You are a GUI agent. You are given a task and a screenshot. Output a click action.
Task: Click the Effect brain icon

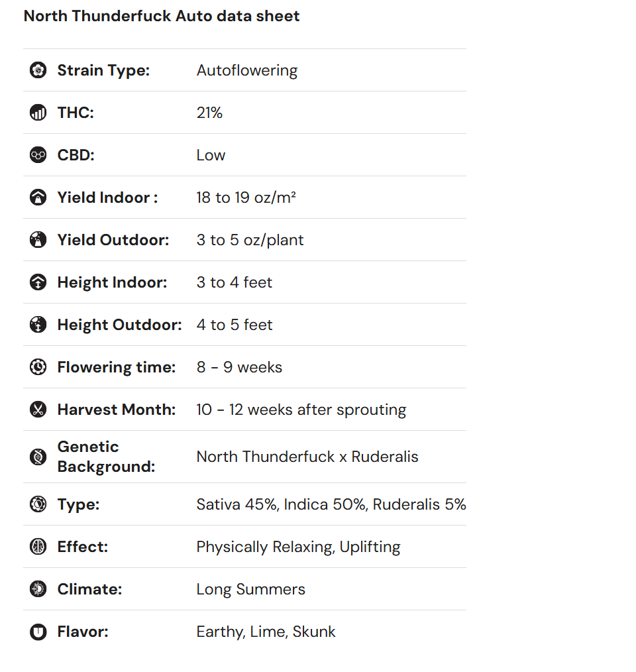(38, 547)
